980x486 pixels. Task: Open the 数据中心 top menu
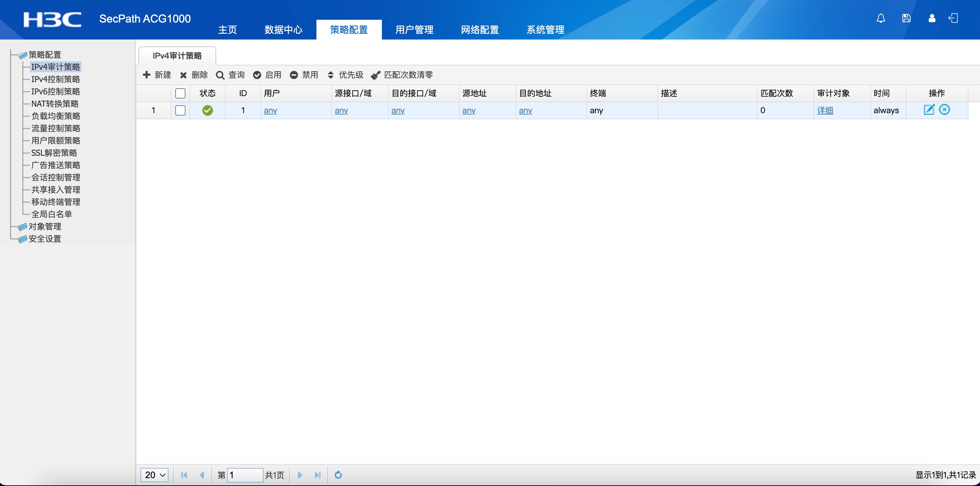tap(283, 30)
